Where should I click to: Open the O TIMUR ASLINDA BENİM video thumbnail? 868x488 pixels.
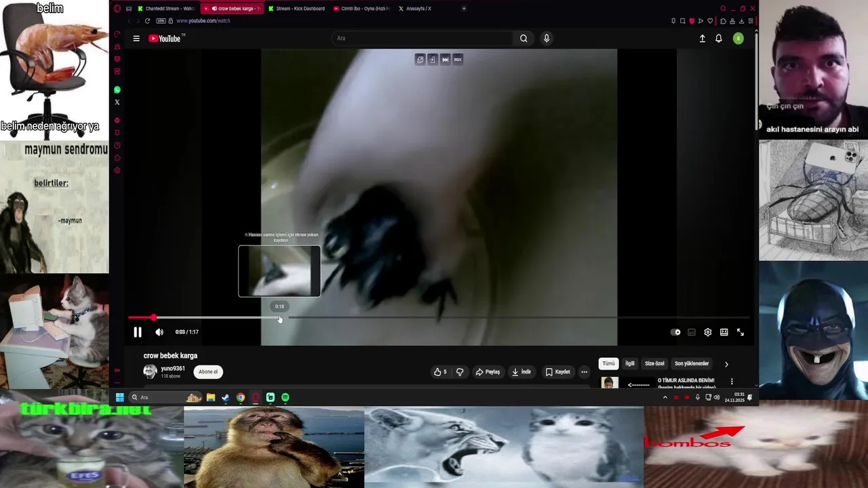(x=627, y=382)
